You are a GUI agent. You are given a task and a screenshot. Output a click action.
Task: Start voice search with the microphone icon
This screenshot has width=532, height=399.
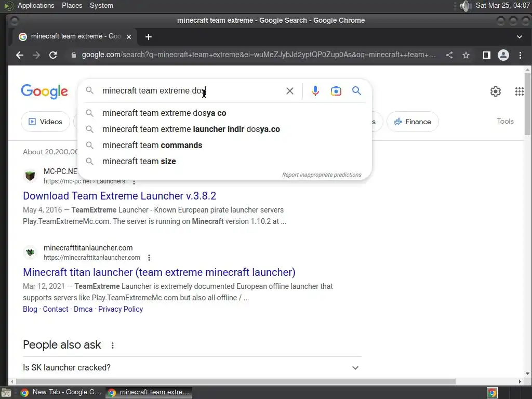click(x=315, y=91)
